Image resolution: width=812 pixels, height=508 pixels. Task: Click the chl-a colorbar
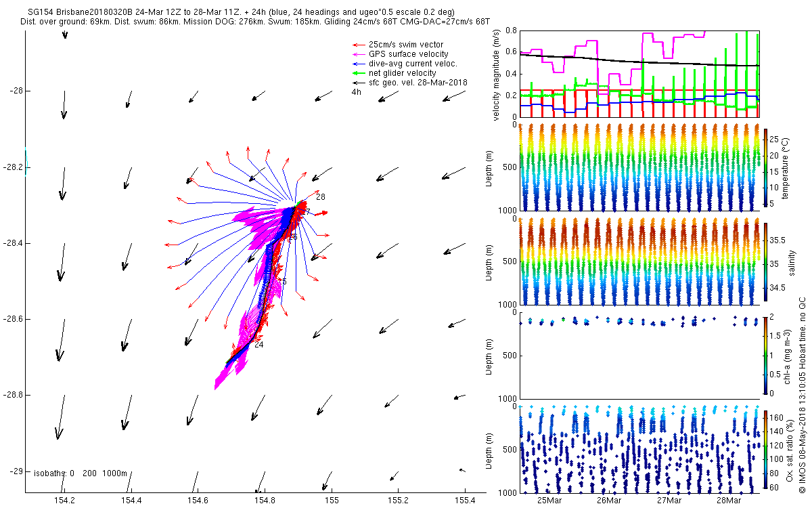pos(766,356)
